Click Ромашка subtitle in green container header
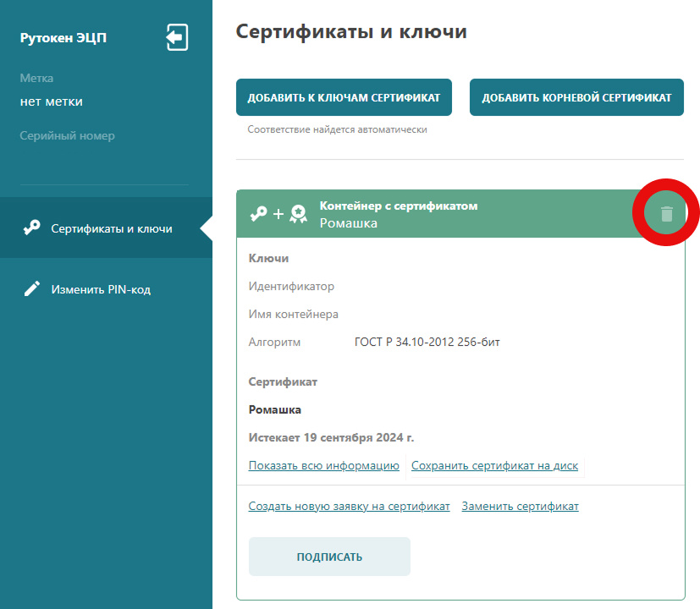 (348, 223)
